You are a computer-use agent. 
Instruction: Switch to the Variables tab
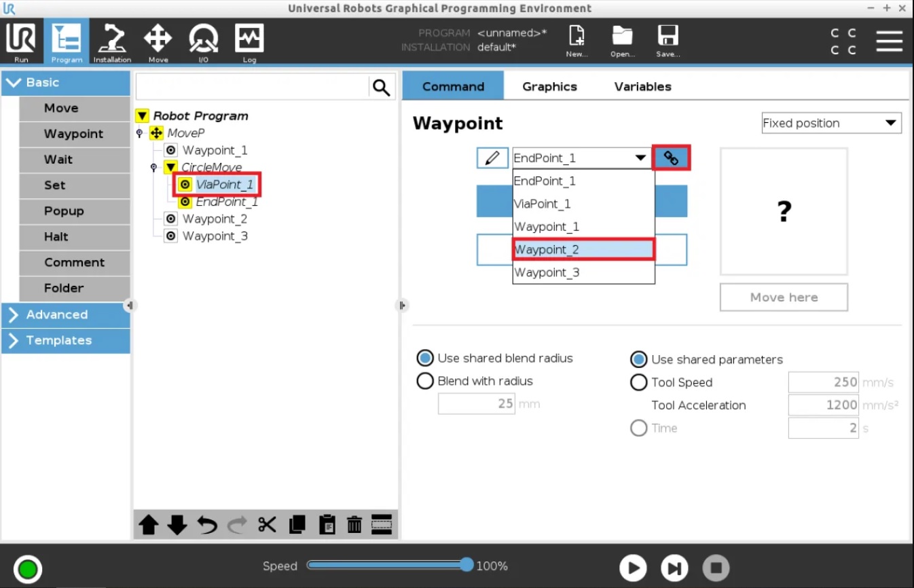coord(642,86)
